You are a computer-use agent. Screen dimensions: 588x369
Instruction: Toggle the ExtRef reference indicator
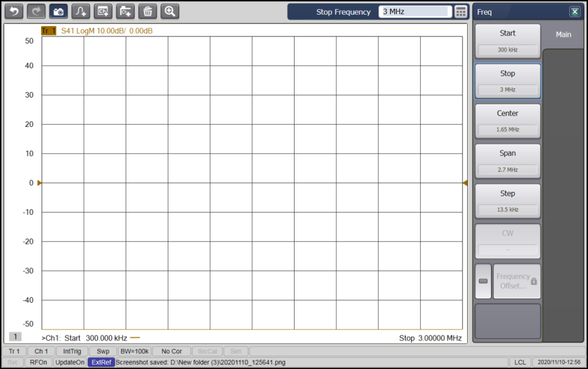101,362
